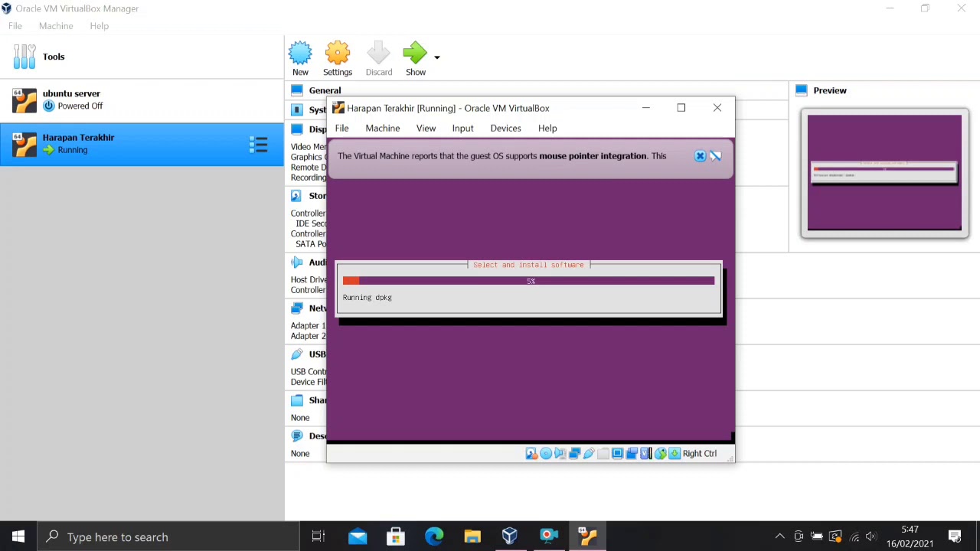The height and width of the screenshot is (551, 980).
Task: Open the Show button dropdown arrow
Action: 437,57
